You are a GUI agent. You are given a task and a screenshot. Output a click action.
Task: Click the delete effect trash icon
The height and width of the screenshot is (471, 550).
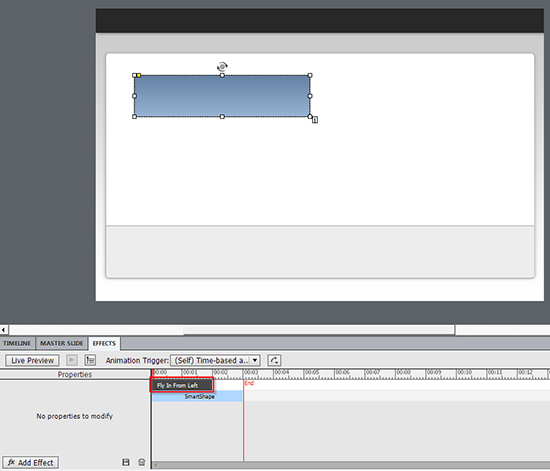point(142,462)
